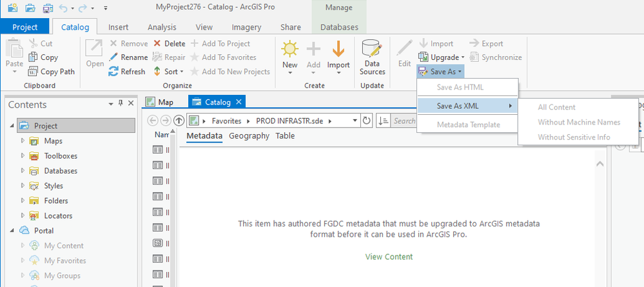Image resolution: width=644 pixels, height=287 pixels.
Task: Expand the Databases node in Contents
Action: (x=23, y=171)
